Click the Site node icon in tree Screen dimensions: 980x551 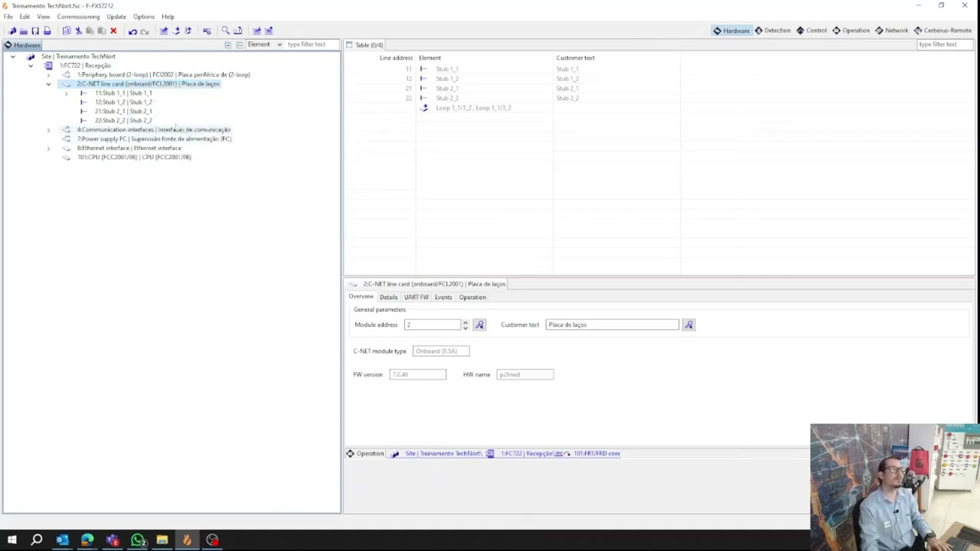(31, 57)
